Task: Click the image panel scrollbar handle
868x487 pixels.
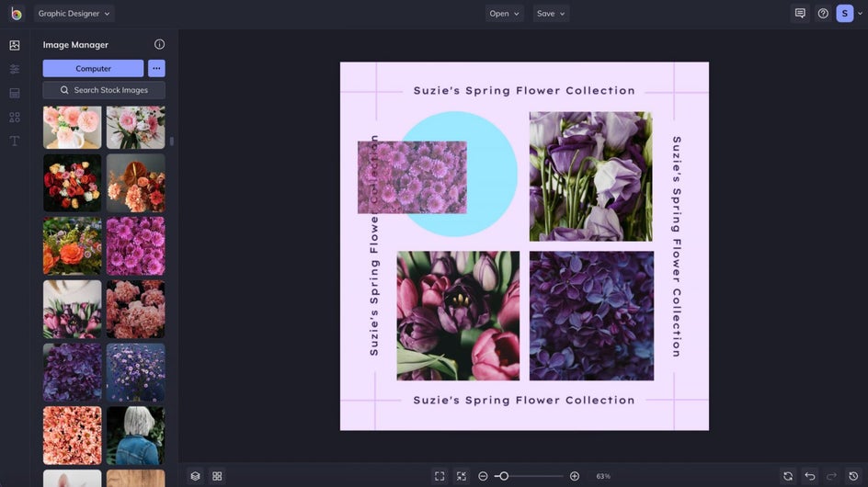Action: pyautogui.click(x=172, y=142)
